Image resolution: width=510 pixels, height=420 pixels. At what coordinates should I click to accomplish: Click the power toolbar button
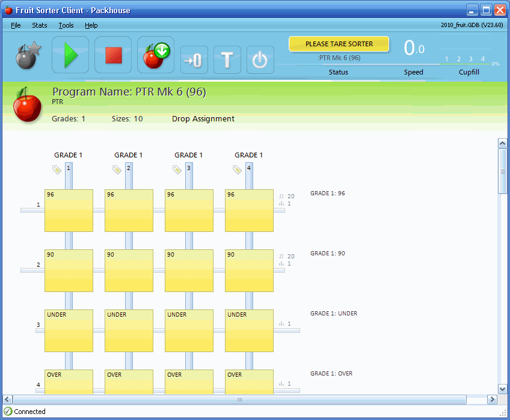click(260, 60)
